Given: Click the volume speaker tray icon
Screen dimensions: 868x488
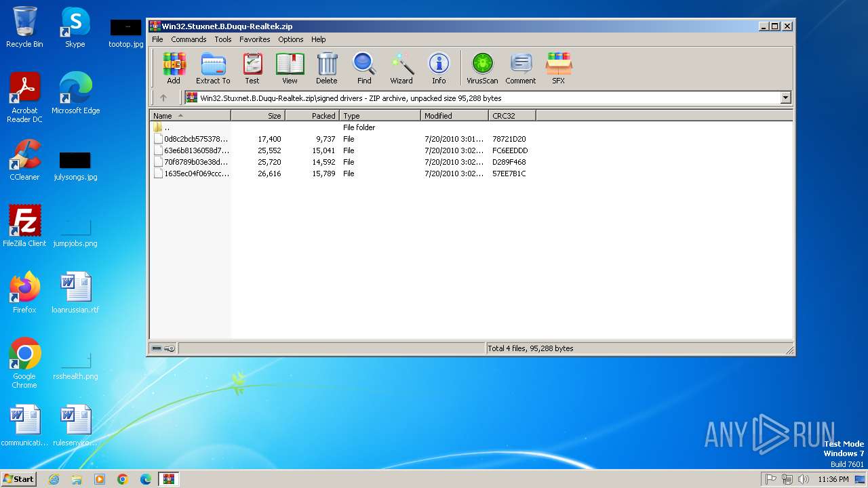Looking at the screenshot, I should [x=804, y=479].
